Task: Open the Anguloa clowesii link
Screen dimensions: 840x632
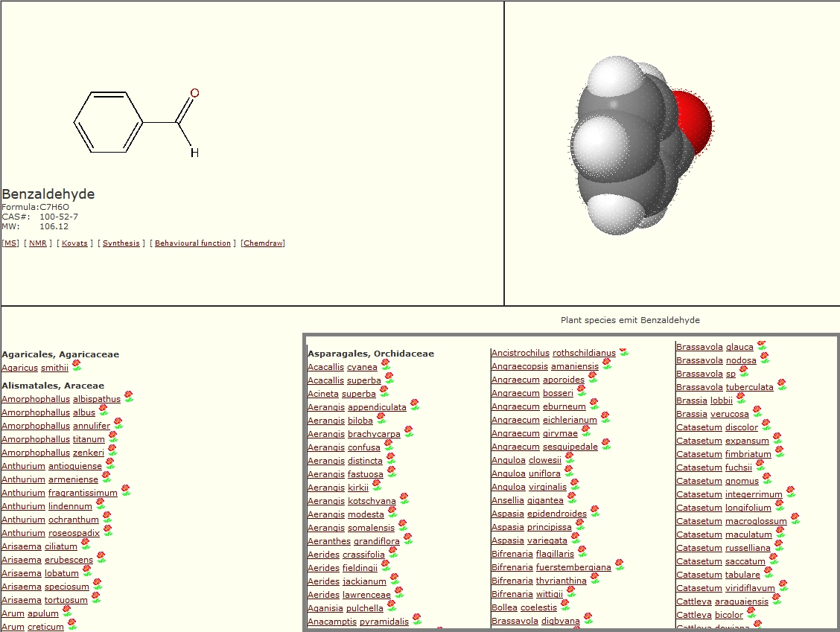Action: 526,460
